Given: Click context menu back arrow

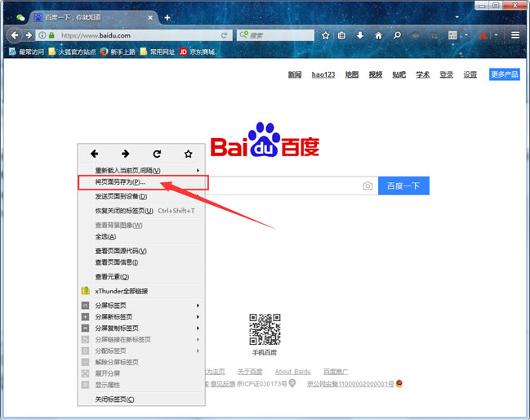Looking at the screenshot, I should pyautogui.click(x=94, y=154).
